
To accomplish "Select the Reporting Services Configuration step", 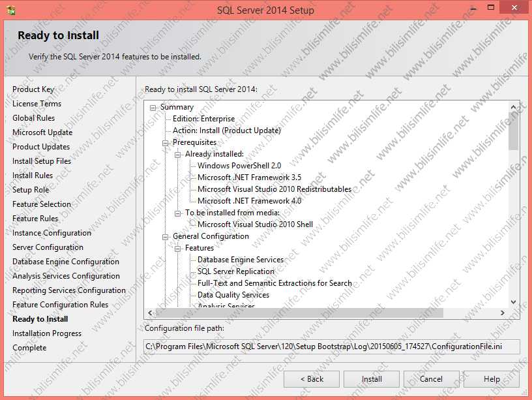I will (x=69, y=290).
